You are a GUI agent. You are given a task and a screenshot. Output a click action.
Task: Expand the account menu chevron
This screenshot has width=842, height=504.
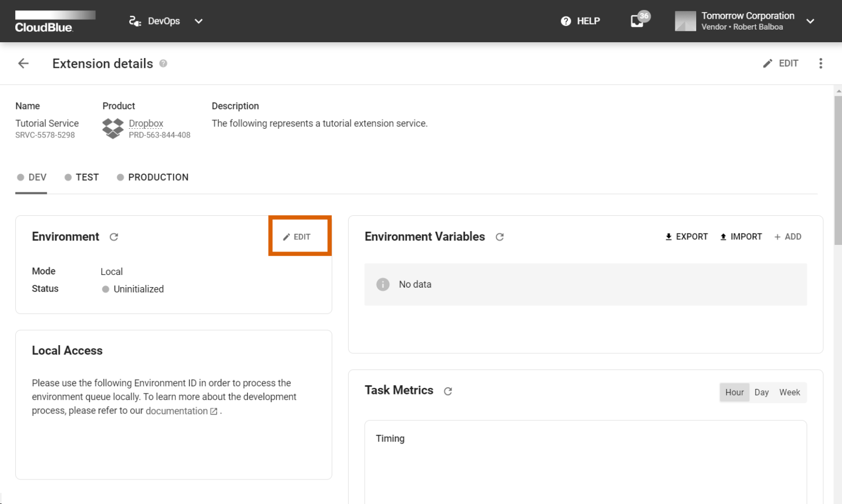click(810, 21)
